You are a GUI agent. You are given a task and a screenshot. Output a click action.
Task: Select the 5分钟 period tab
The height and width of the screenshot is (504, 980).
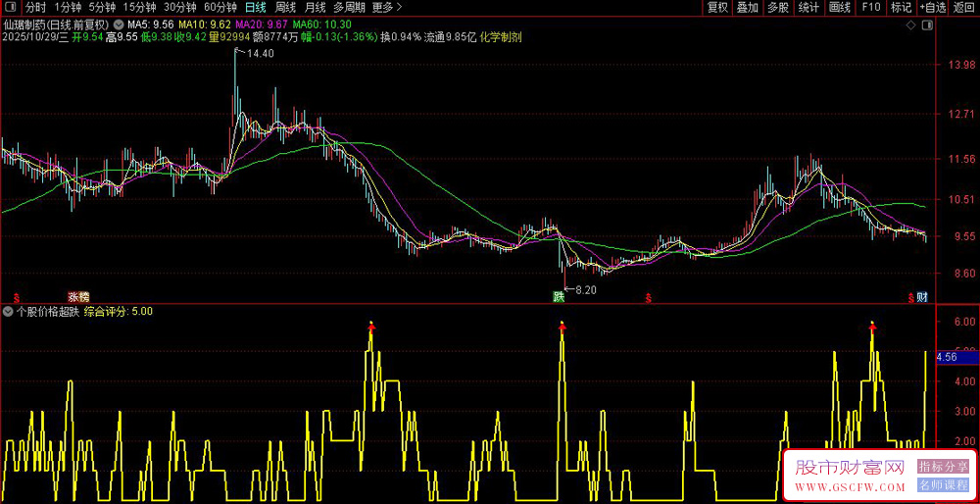tap(101, 7)
